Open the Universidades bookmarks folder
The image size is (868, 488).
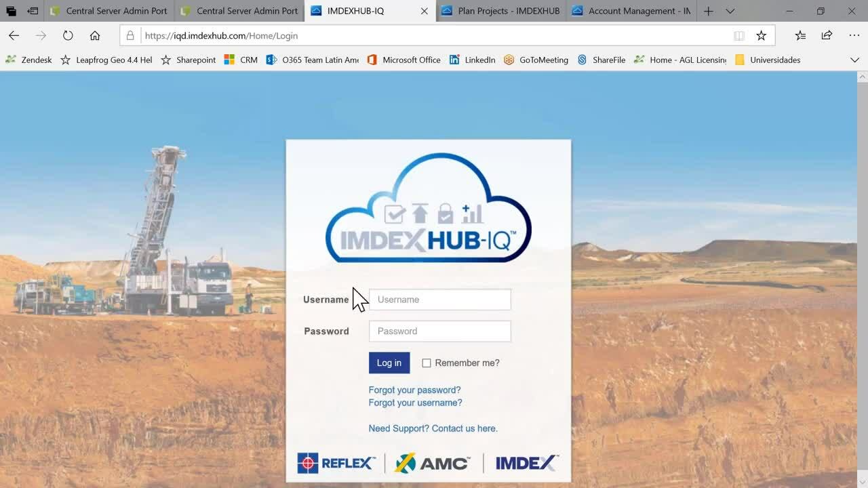pos(767,60)
